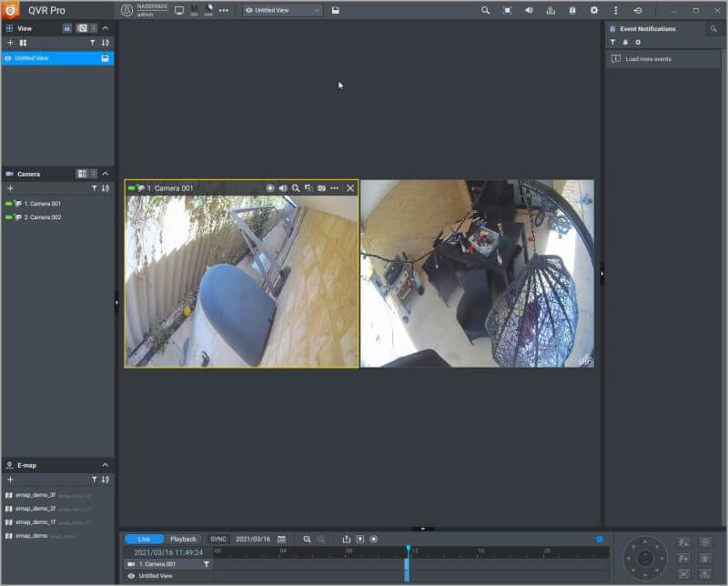Close the Camera 001 tile

[x=350, y=188]
